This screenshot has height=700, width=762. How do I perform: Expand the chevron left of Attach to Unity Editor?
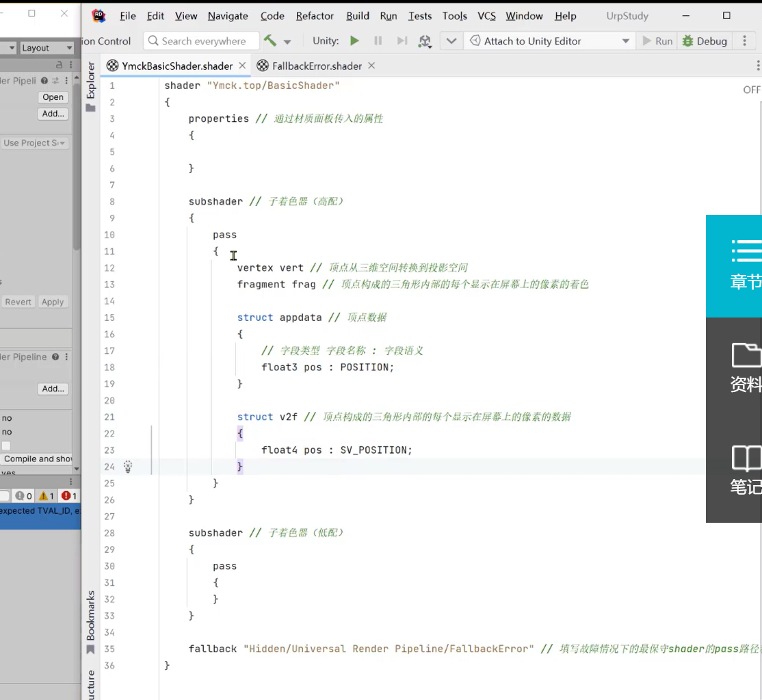point(451,41)
